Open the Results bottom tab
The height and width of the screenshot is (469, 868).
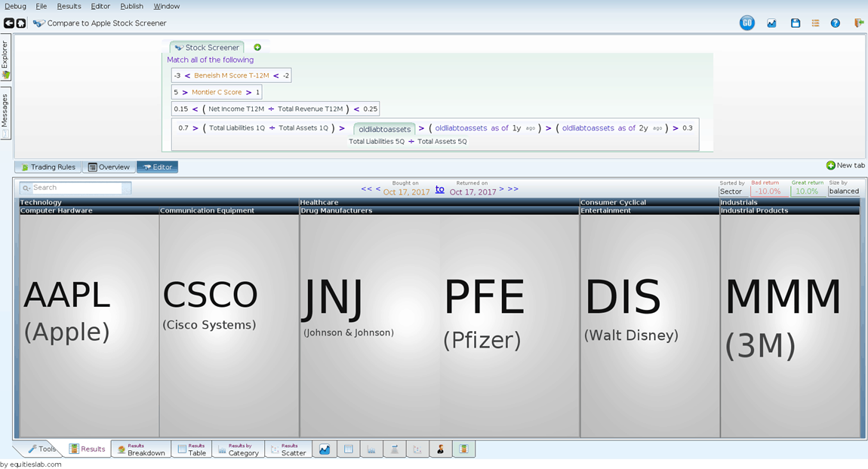tap(87, 449)
